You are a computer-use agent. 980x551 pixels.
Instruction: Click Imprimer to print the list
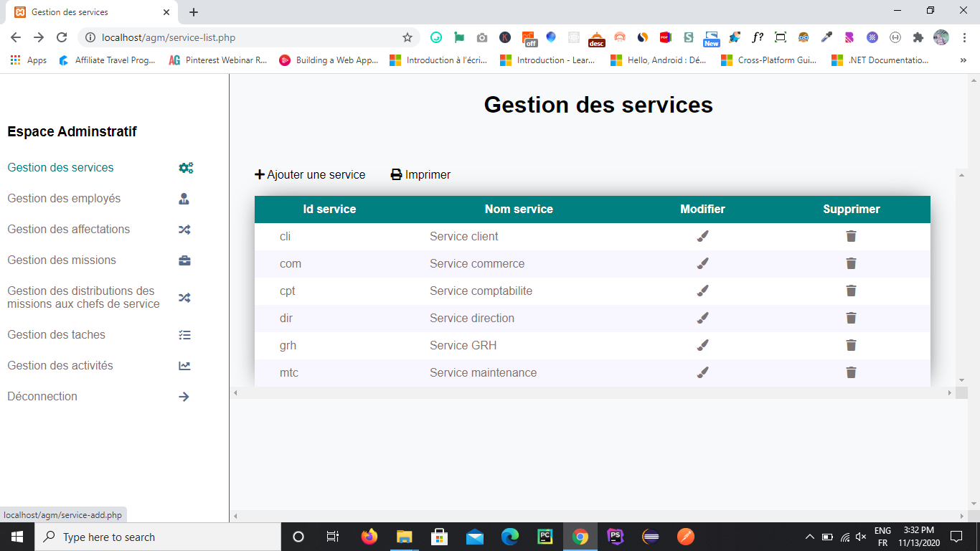(x=420, y=174)
